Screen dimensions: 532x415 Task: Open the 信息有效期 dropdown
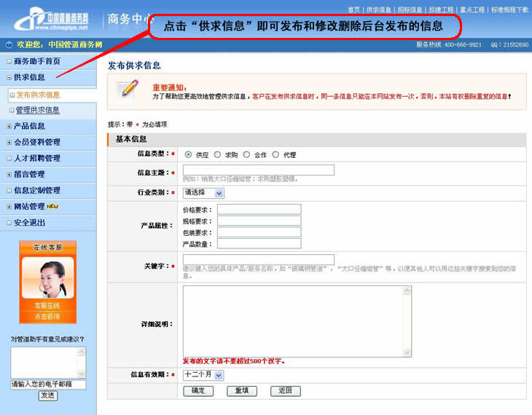pos(203,374)
